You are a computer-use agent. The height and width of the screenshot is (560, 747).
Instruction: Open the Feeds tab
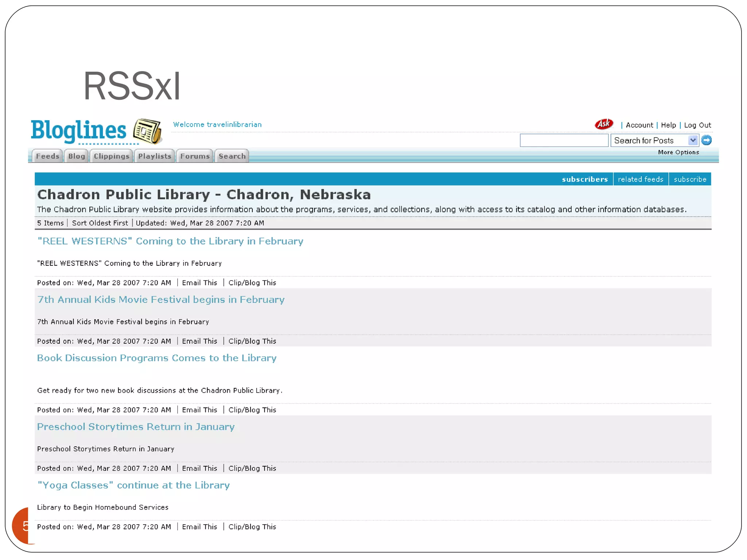(x=47, y=156)
